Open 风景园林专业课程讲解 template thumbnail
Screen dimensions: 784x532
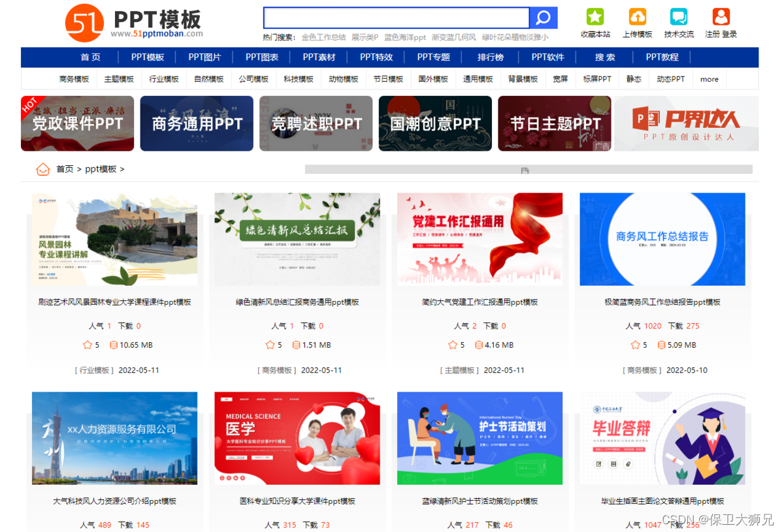[114, 239]
